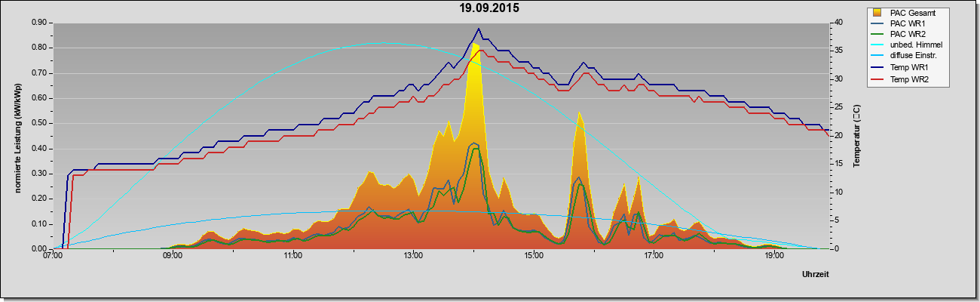Click the PAC Gesamt legend color swatch
980x302 pixels.
(877, 12)
